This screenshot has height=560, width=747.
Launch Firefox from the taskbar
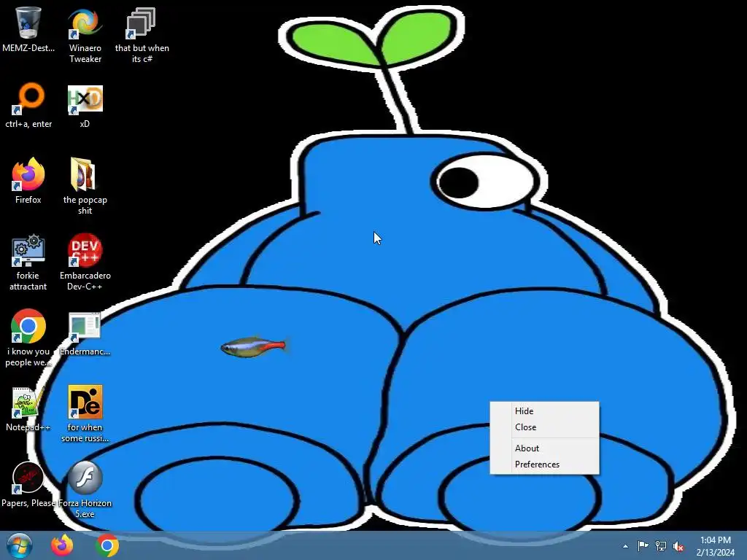(63, 545)
